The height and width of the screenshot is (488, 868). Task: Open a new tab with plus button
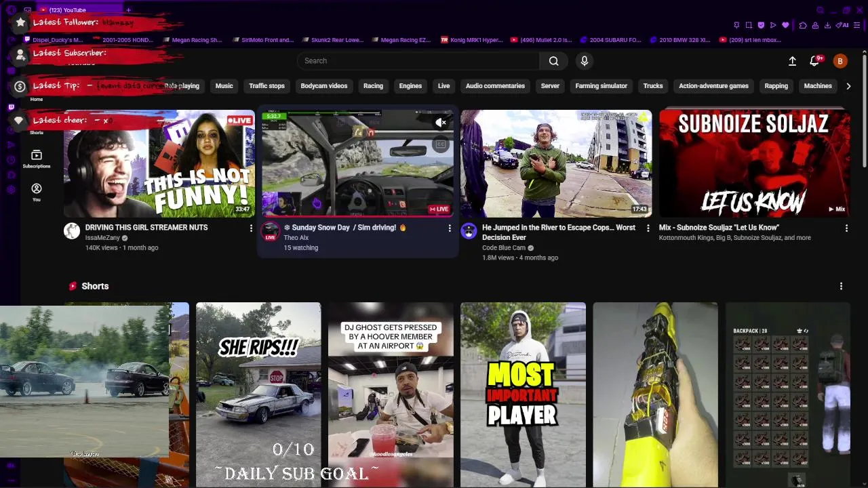[128, 10]
